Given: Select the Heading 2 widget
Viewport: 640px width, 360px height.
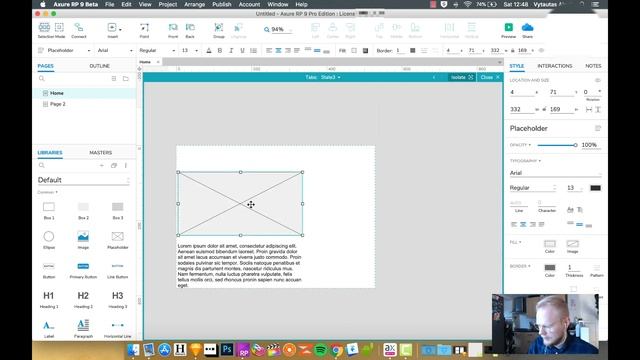Looking at the screenshot, I should click(83, 299).
